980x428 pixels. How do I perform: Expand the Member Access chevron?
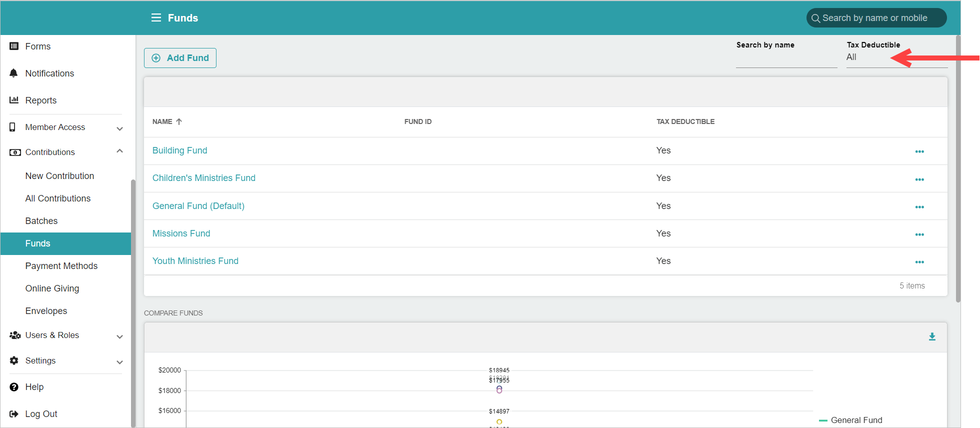coord(119,128)
